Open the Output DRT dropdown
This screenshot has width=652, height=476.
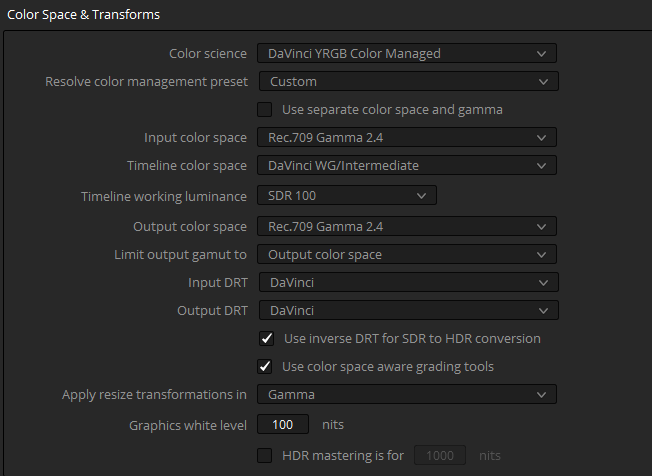pos(409,310)
